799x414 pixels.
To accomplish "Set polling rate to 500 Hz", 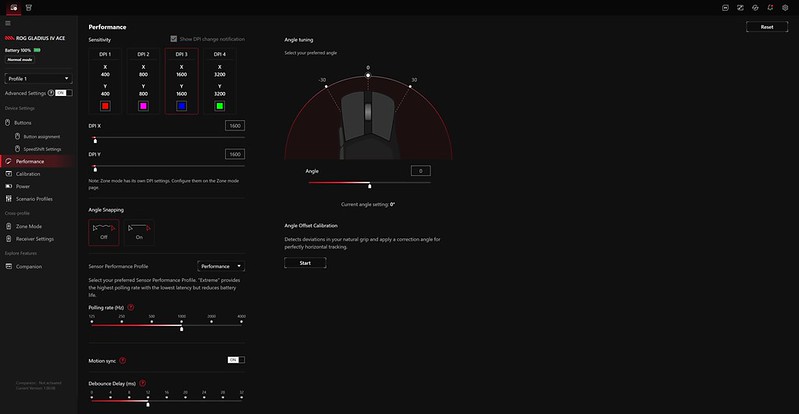I will [x=152, y=322].
